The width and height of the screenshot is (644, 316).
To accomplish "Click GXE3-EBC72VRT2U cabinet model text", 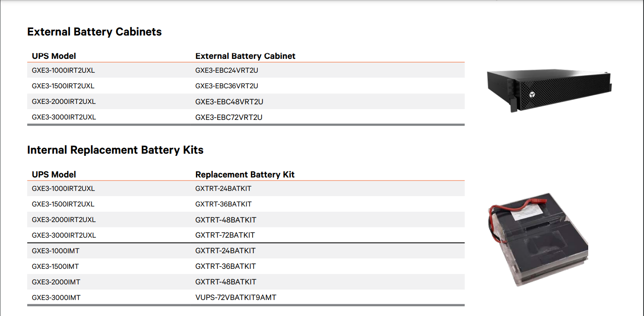I will coord(229,117).
